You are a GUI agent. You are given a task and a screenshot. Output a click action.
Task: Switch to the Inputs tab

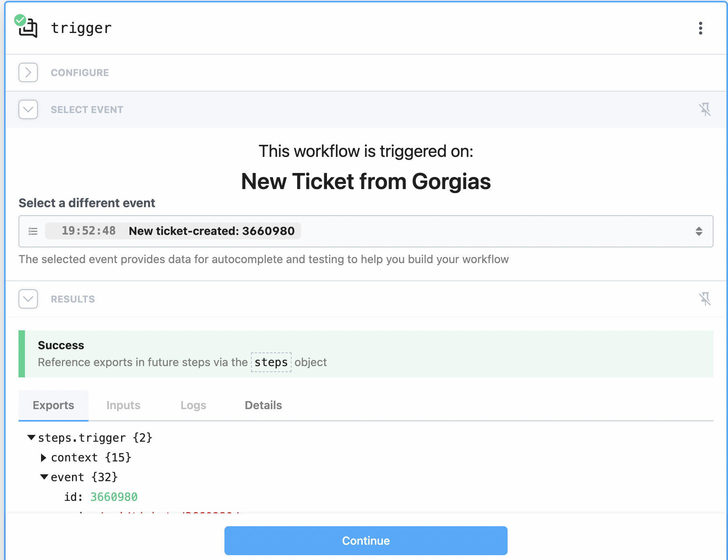pos(123,405)
